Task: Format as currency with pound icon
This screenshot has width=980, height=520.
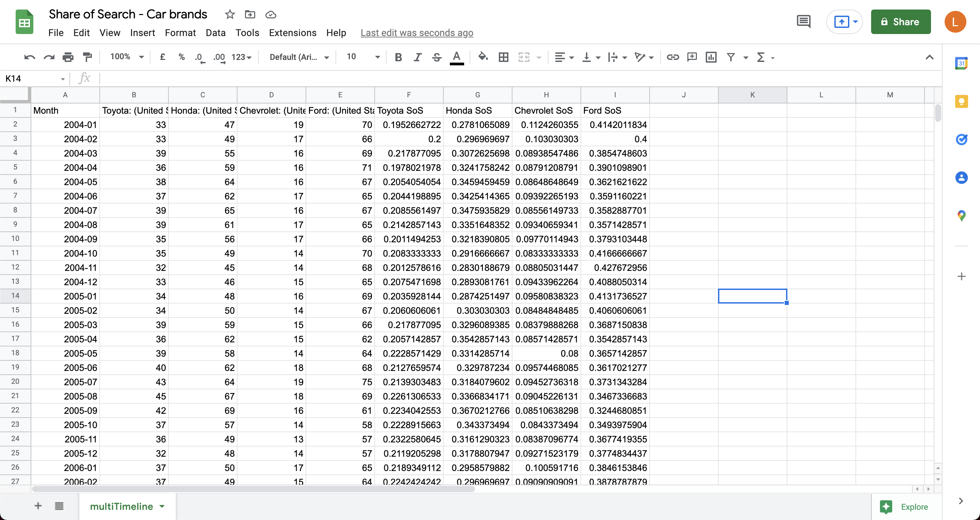Action: tap(162, 57)
